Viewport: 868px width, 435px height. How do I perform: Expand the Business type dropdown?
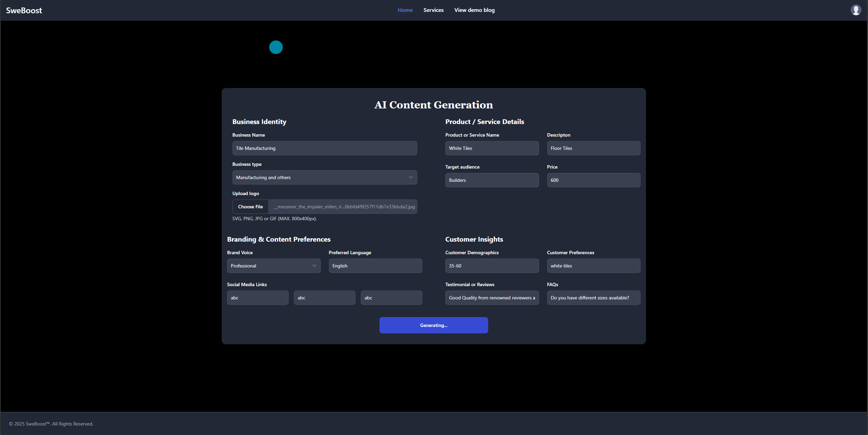pyautogui.click(x=324, y=177)
